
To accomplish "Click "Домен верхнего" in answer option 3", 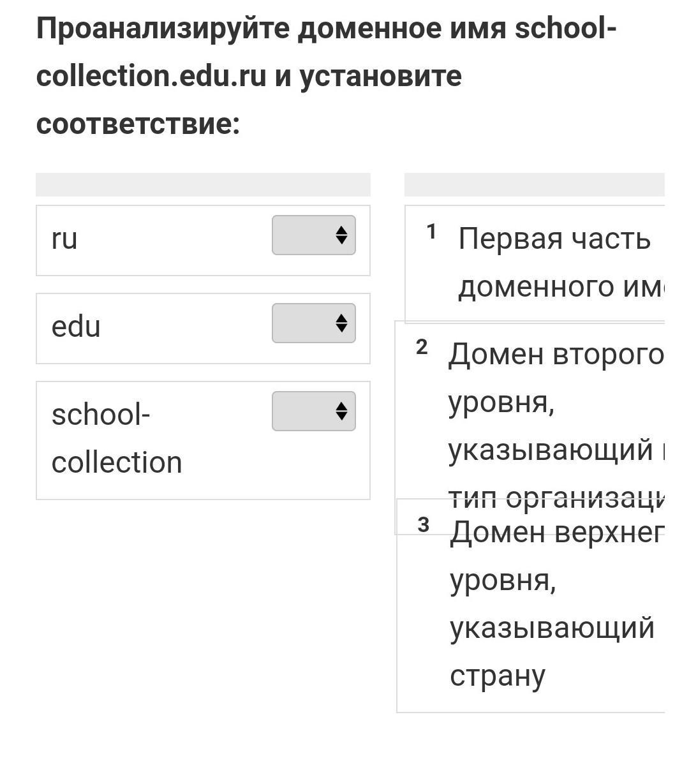I will point(556,533).
